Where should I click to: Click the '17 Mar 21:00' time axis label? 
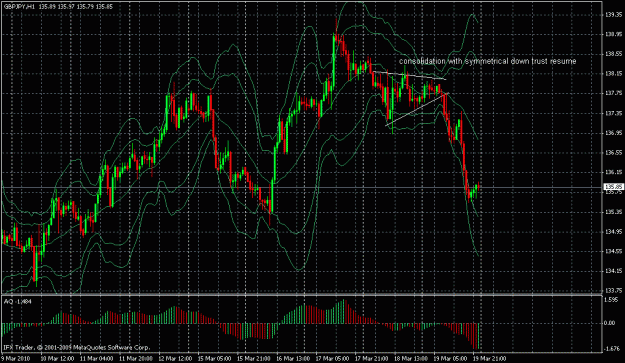coord(372,359)
